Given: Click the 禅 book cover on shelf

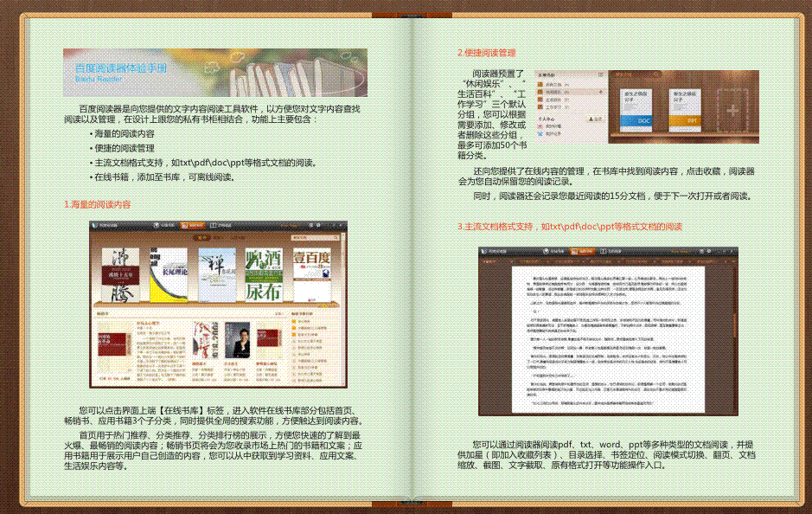Looking at the screenshot, I should click(217, 274).
